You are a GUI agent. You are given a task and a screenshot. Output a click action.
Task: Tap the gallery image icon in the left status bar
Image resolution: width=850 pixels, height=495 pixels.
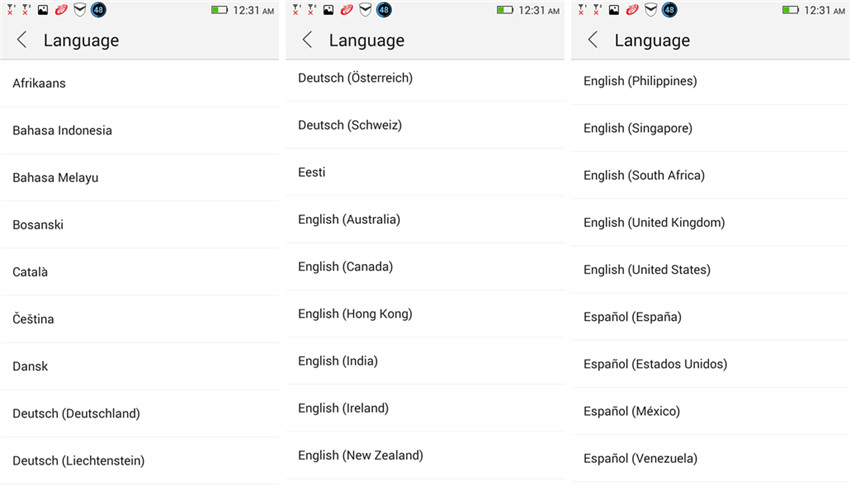(43, 10)
